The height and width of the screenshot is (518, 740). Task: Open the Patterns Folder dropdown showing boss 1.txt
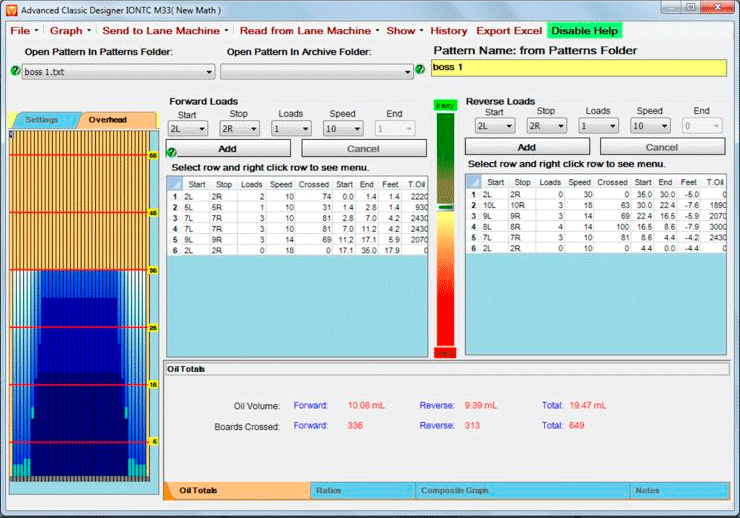[x=118, y=72]
